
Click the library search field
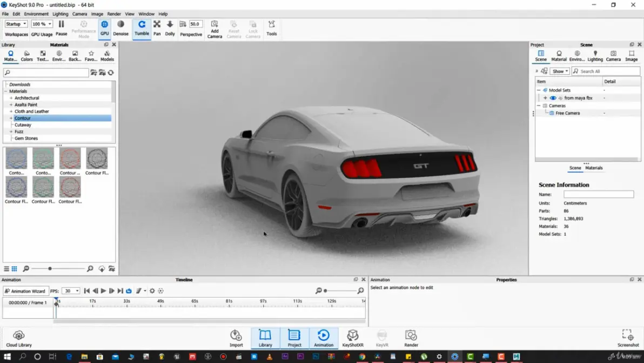coord(46,73)
